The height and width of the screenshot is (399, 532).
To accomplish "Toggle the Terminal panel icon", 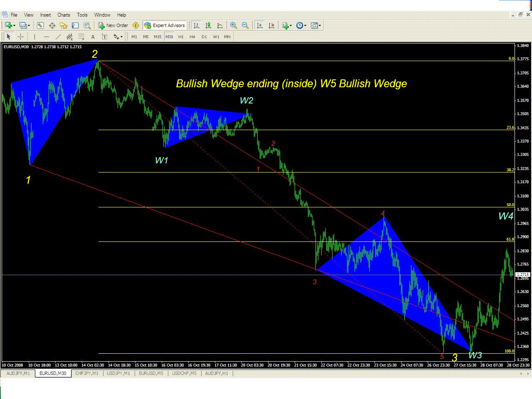I will [x=75, y=25].
